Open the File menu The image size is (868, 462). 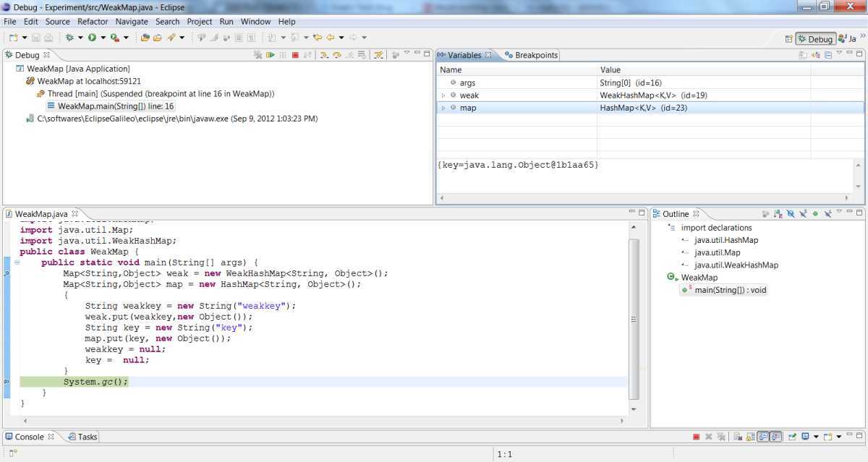coord(10,22)
